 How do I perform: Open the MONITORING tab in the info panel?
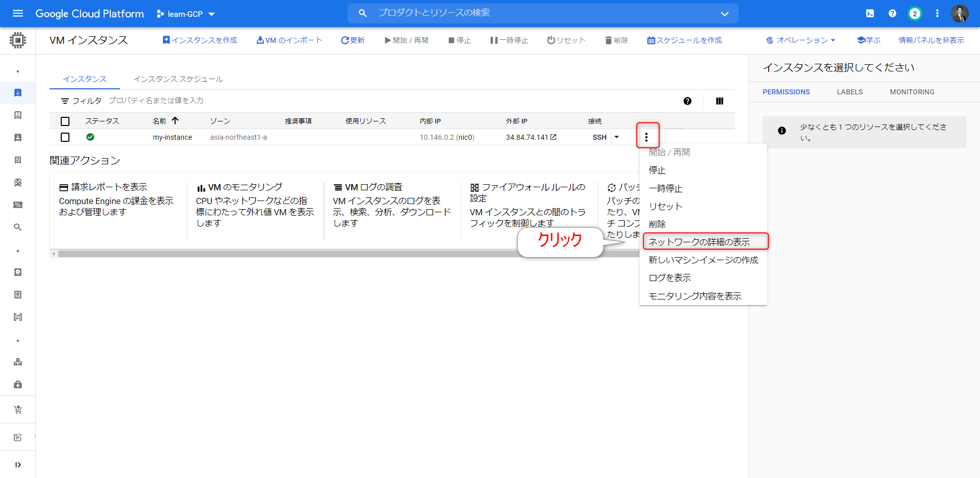coord(912,92)
